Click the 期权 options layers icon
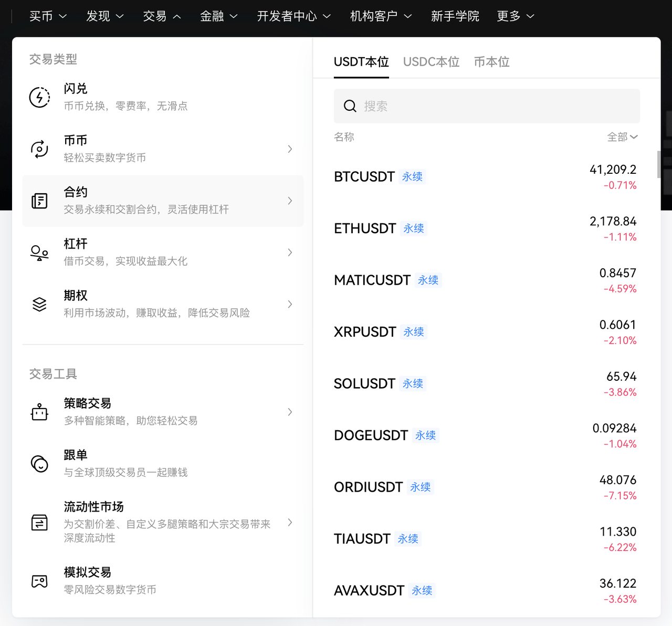 39,304
